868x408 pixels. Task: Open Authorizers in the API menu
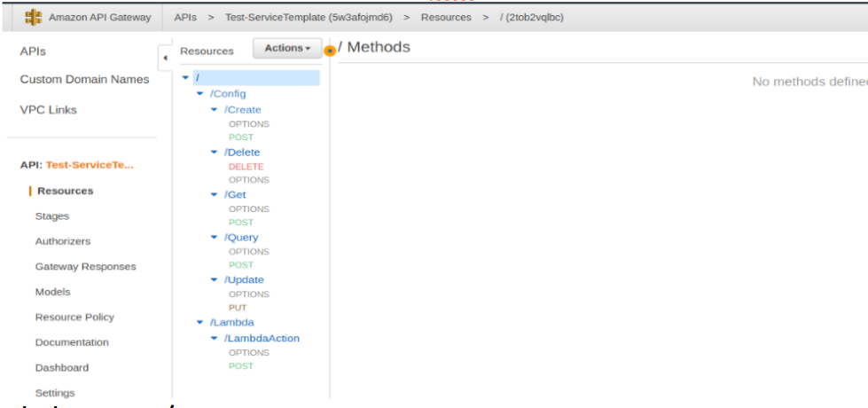point(62,241)
